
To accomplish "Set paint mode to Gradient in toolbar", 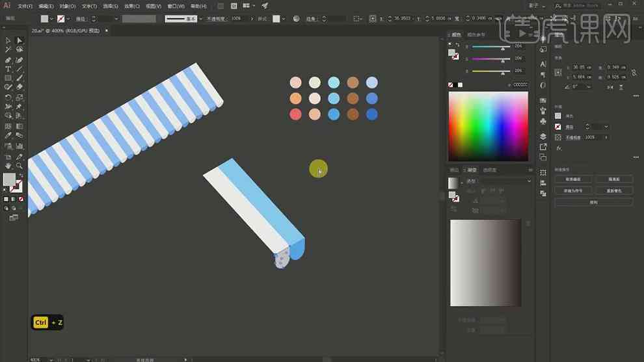I will tap(13, 199).
